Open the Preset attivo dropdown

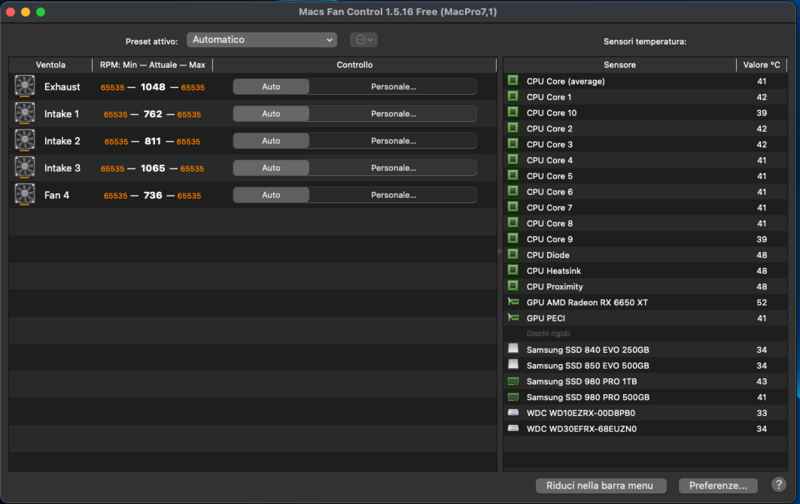coord(261,40)
